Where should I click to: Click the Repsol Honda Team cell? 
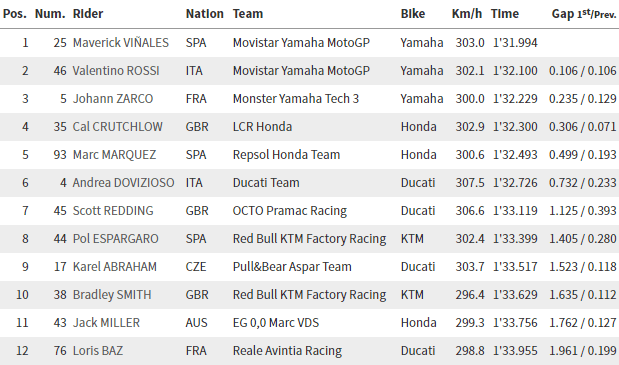point(286,155)
